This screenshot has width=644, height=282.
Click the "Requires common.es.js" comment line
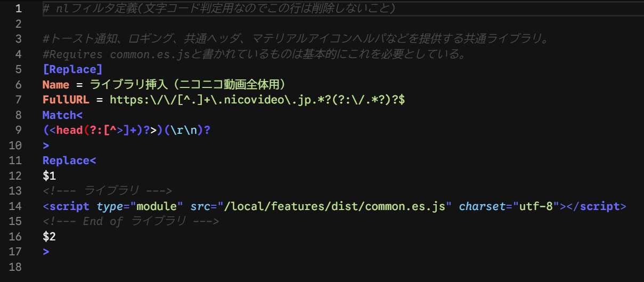point(253,54)
